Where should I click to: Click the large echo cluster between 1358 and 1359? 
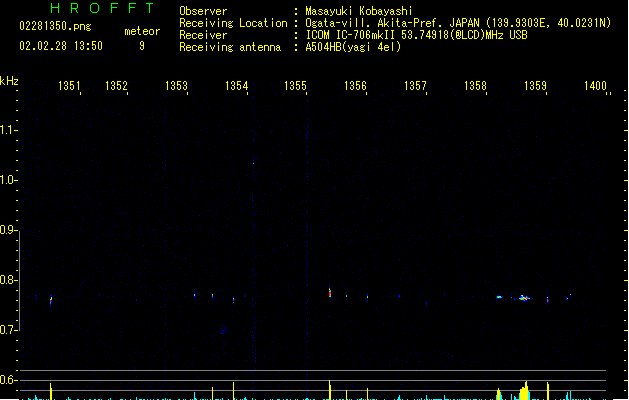524,298
